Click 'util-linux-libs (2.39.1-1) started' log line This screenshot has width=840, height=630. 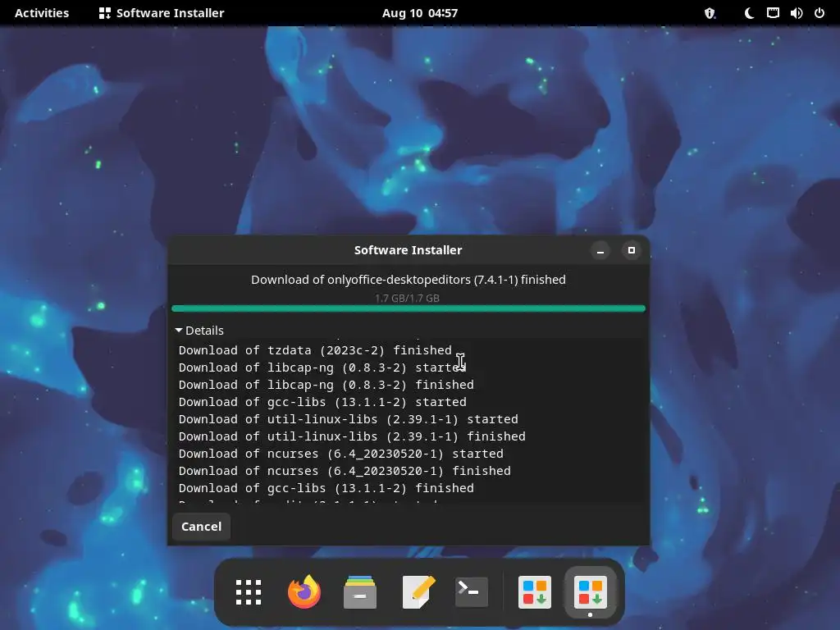coord(348,419)
